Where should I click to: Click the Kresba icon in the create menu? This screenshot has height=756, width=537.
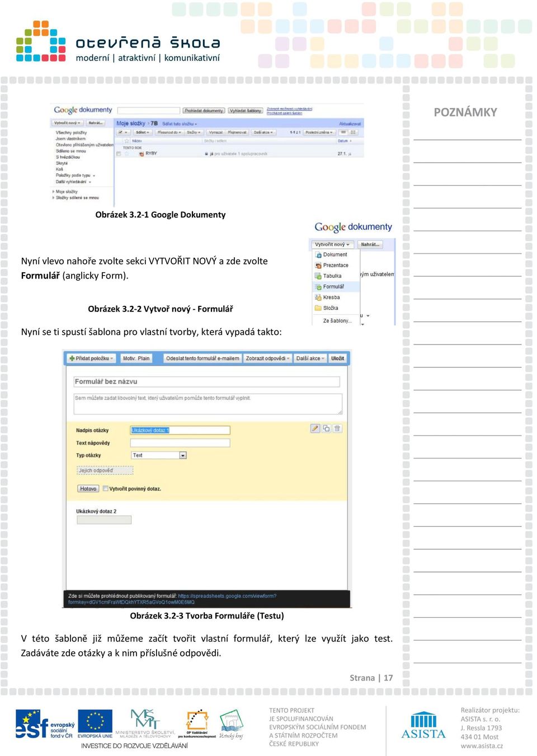point(318,297)
